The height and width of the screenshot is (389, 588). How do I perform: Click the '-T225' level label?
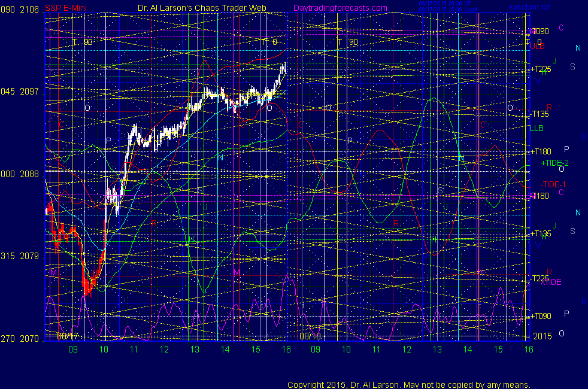pos(539,278)
